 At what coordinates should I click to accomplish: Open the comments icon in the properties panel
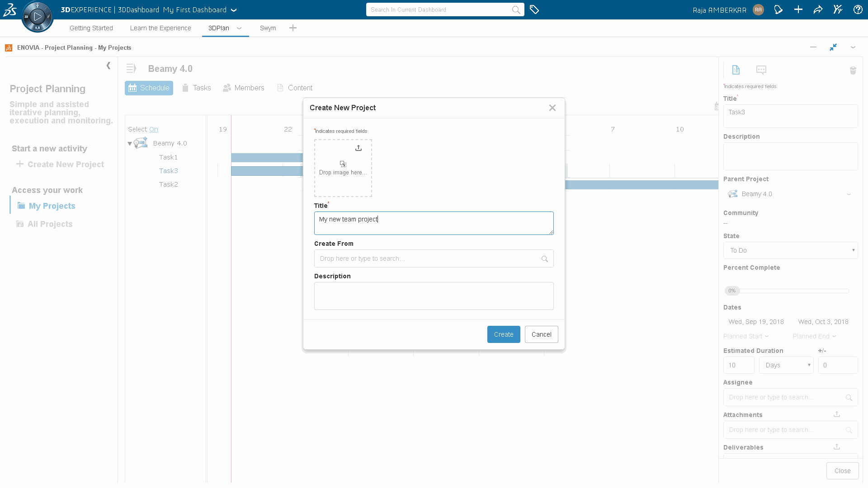pyautogui.click(x=761, y=70)
